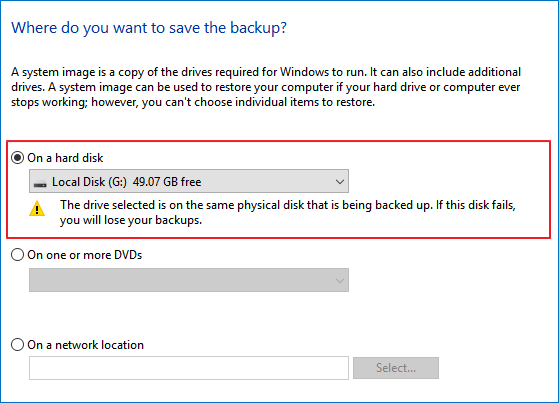Click the hard drive icon in dropdown
The image size is (559, 403).
(x=40, y=184)
